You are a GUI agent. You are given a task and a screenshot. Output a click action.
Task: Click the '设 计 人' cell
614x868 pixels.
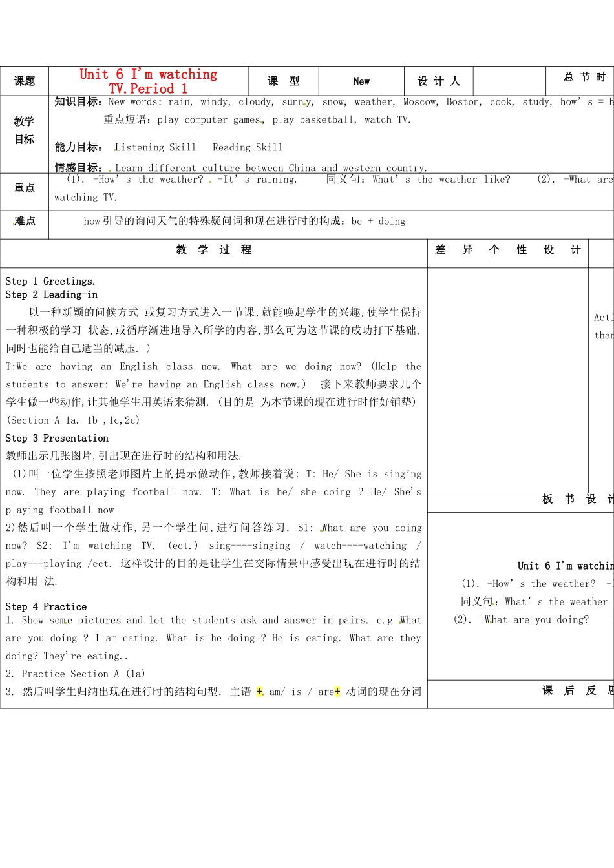[439, 81]
